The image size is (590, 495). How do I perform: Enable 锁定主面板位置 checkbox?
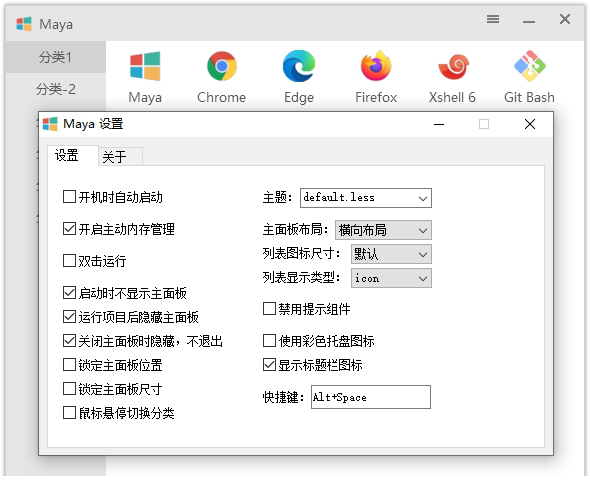point(69,364)
